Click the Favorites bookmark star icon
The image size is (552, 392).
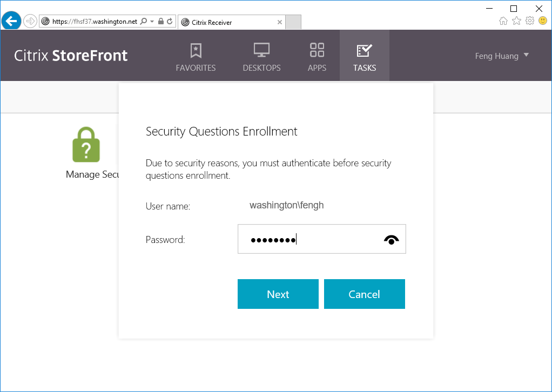click(x=196, y=51)
